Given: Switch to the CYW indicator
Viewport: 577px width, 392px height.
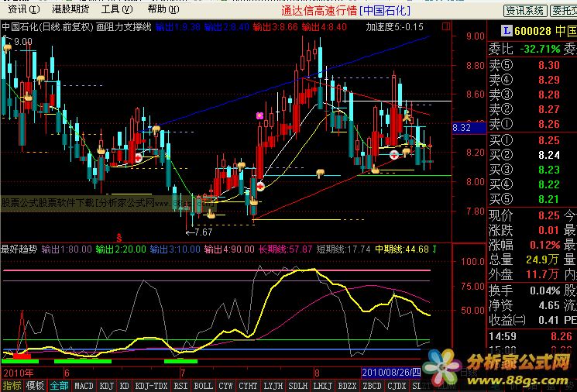Looking at the screenshot, I should click(x=225, y=386).
